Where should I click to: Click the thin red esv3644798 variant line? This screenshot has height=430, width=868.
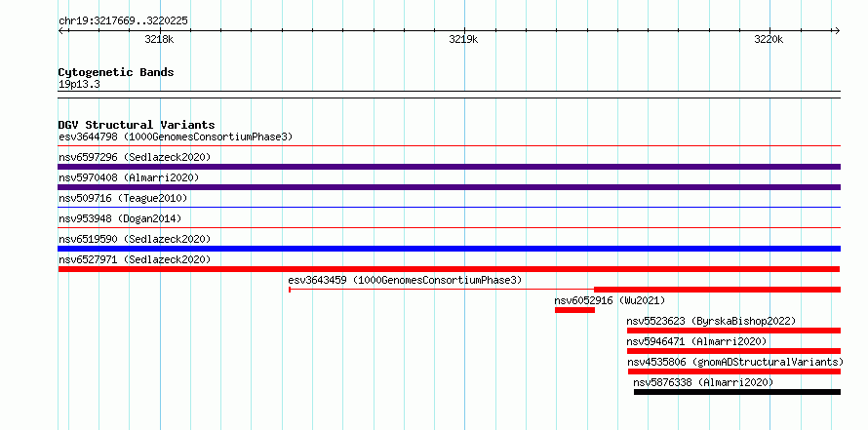[449, 145]
